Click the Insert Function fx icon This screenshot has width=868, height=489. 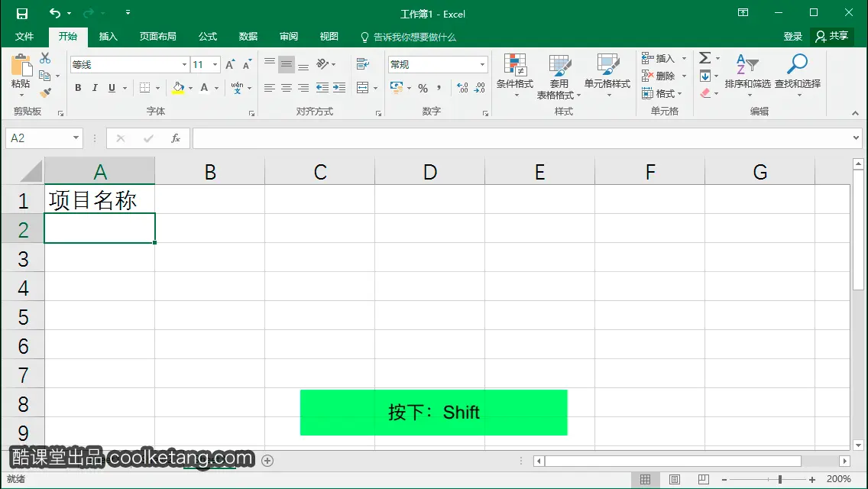pos(176,138)
